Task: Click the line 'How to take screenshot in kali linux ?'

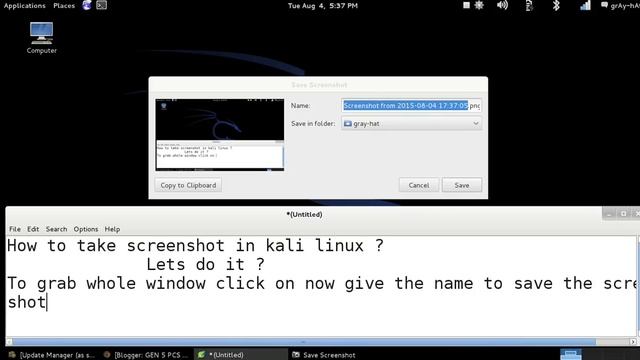Action: (x=195, y=246)
